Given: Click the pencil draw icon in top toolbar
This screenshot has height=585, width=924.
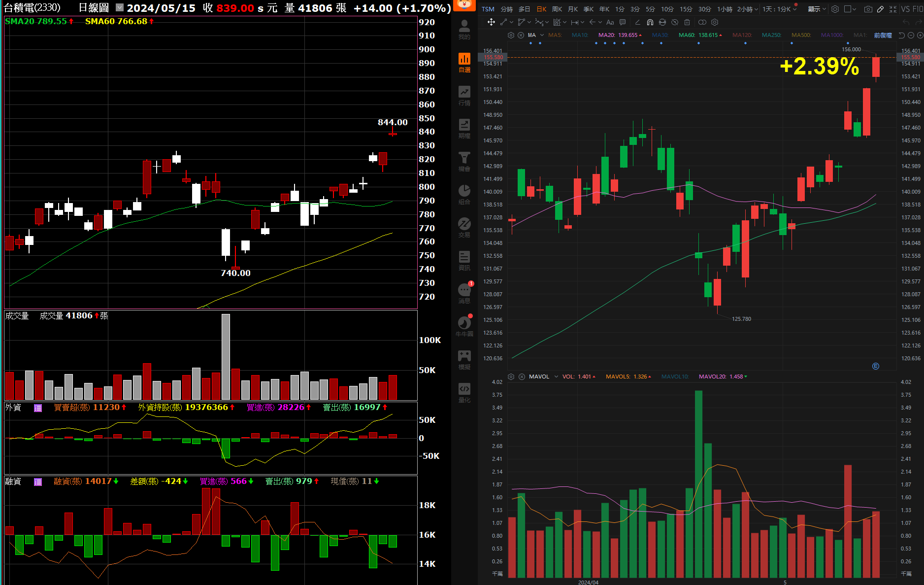Looking at the screenshot, I should [x=881, y=9].
